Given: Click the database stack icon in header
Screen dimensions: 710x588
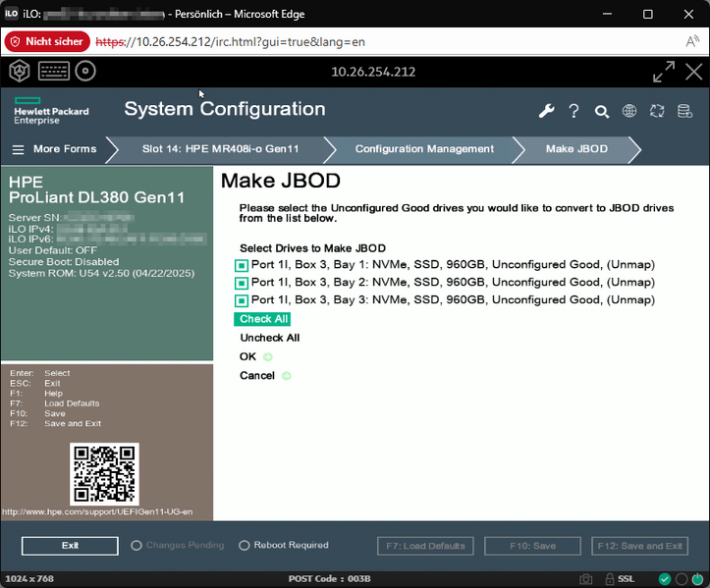Looking at the screenshot, I should click(684, 111).
